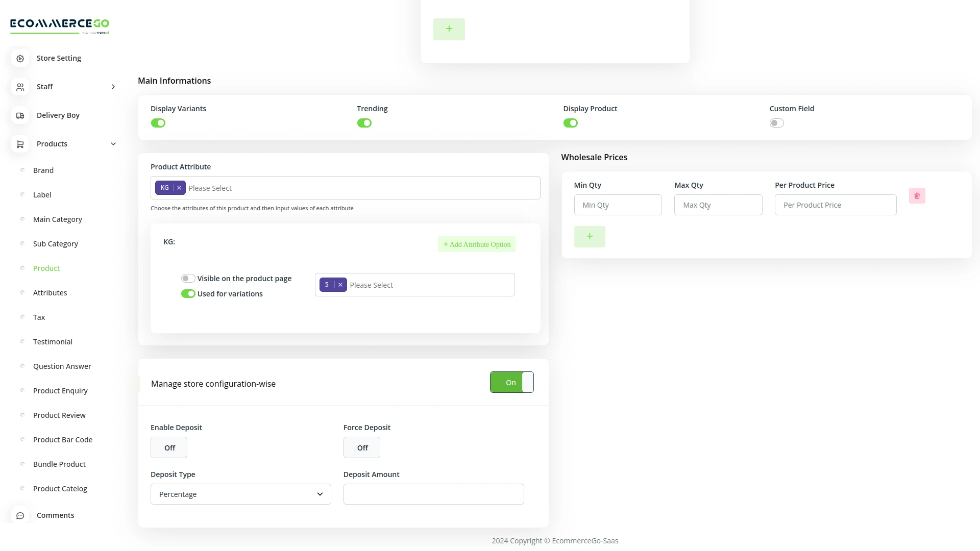Screen dimensions: 980x551
Task: Open the Attributes menu item
Action: [x=50, y=293]
